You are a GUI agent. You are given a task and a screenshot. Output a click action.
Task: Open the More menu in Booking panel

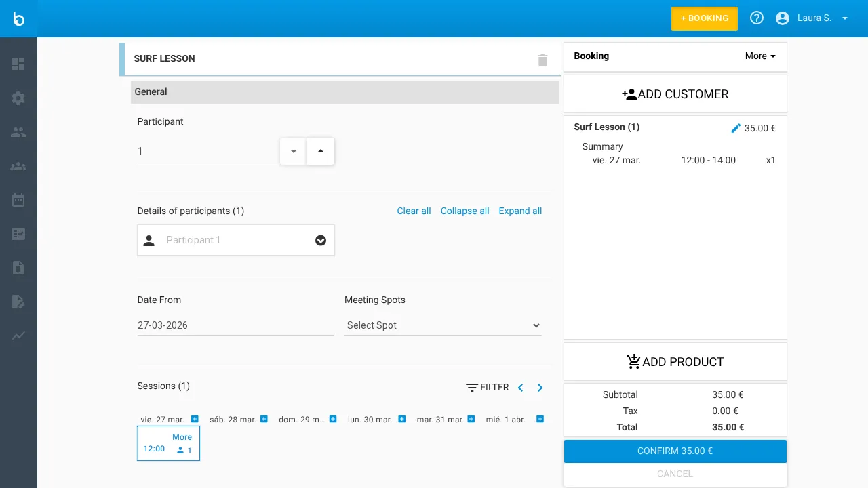pos(759,56)
